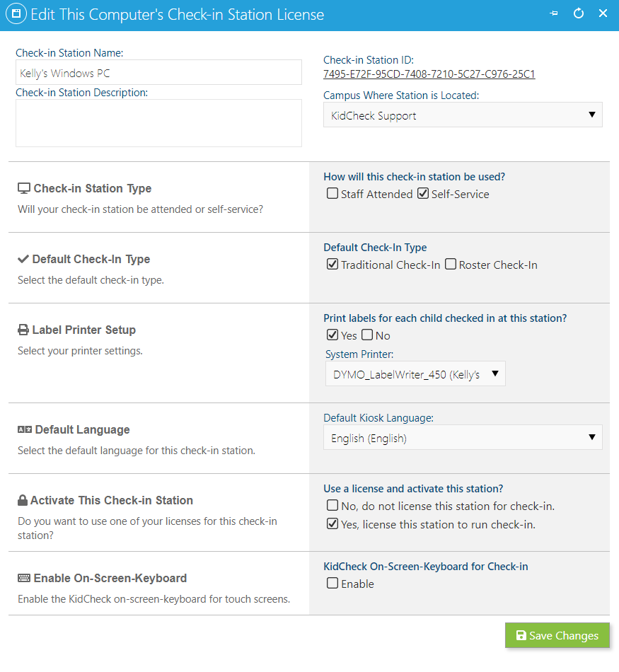Click the pin icon in title bar
Image resolution: width=619 pixels, height=672 pixels.
[x=554, y=13]
